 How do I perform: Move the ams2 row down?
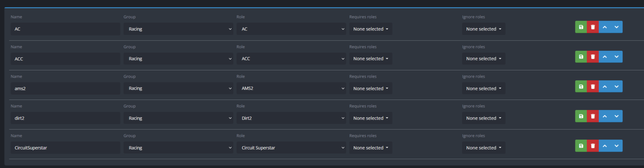(x=616, y=86)
